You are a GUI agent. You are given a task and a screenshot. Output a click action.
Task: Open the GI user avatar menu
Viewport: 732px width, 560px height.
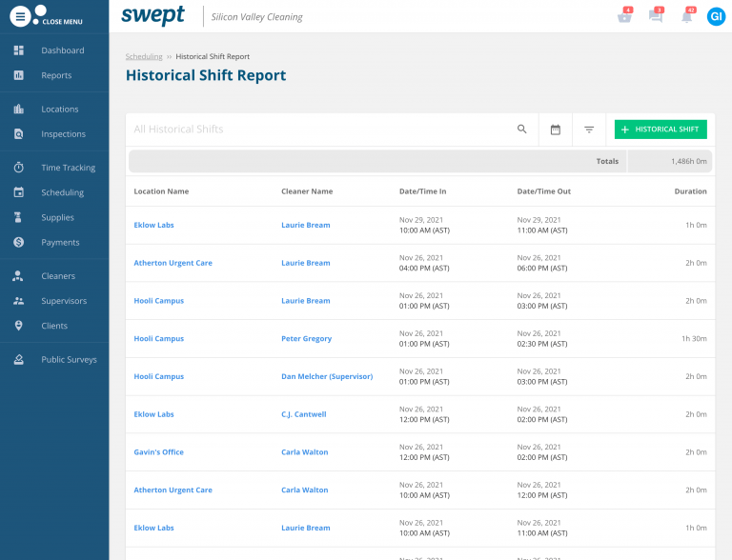(x=716, y=17)
